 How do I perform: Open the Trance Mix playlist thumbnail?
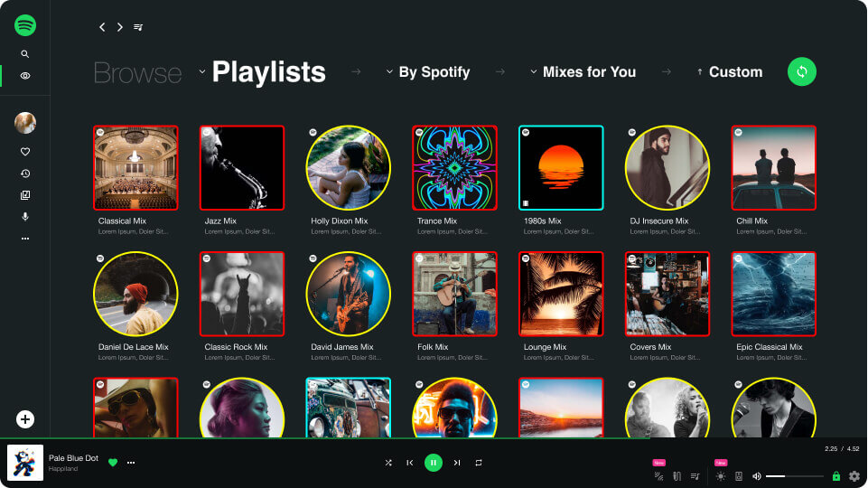pos(454,168)
